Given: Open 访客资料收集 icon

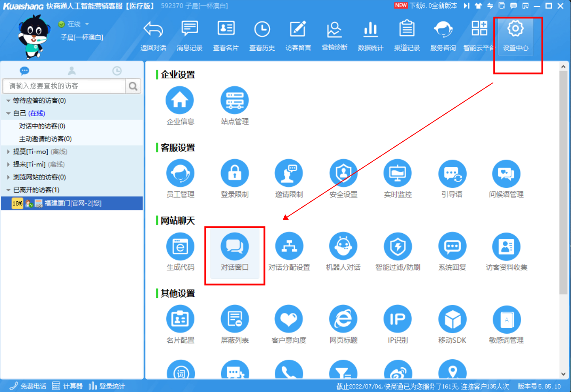Looking at the screenshot, I should (506, 246).
